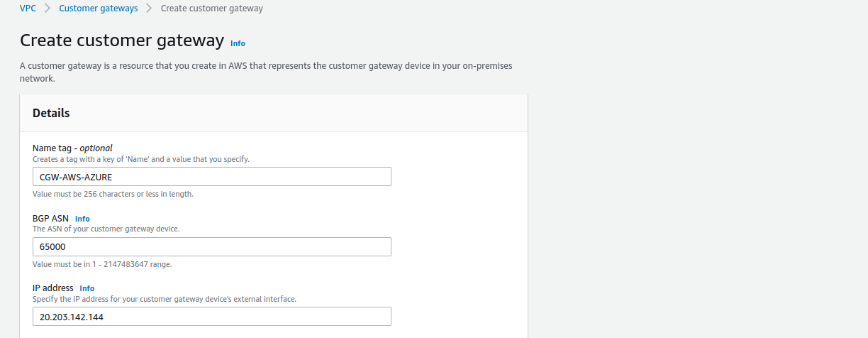868x338 pixels.
Task: Click the customer gateway description paragraph
Action: coord(265,72)
